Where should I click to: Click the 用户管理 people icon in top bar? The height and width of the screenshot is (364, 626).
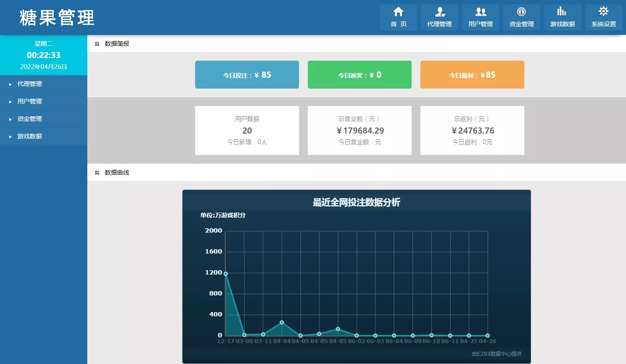[x=480, y=12]
